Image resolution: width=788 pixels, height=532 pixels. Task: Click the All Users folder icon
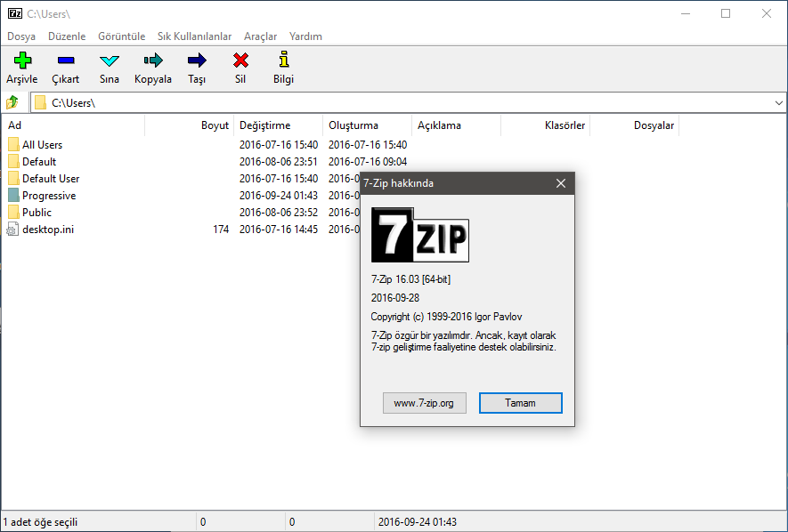click(x=13, y=144)
